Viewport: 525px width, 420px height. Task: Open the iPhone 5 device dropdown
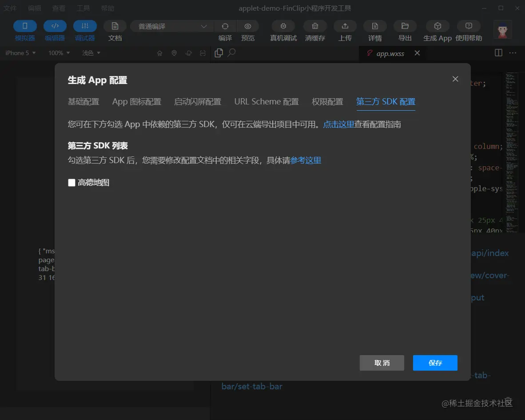[20, 53]
